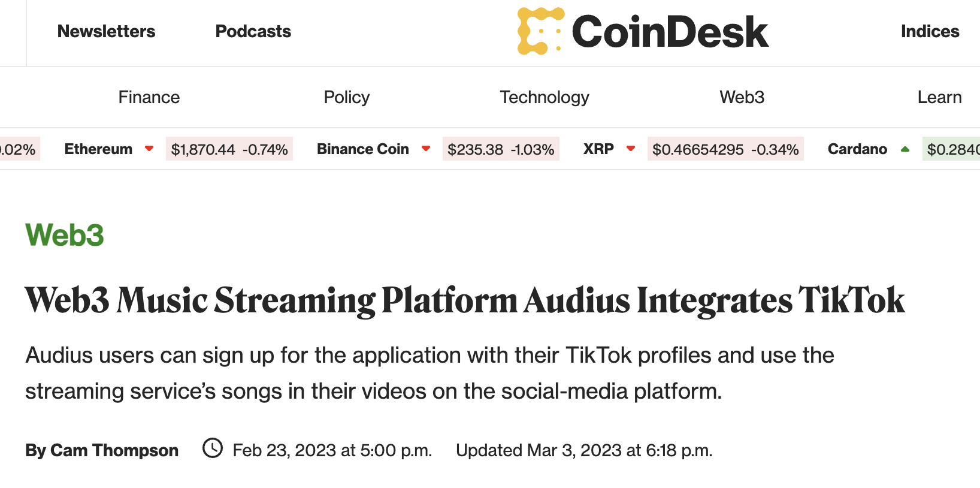Viewport: 980px width, 488px height.
Task: Click the Newsletters link
Action: pos(105,31)
